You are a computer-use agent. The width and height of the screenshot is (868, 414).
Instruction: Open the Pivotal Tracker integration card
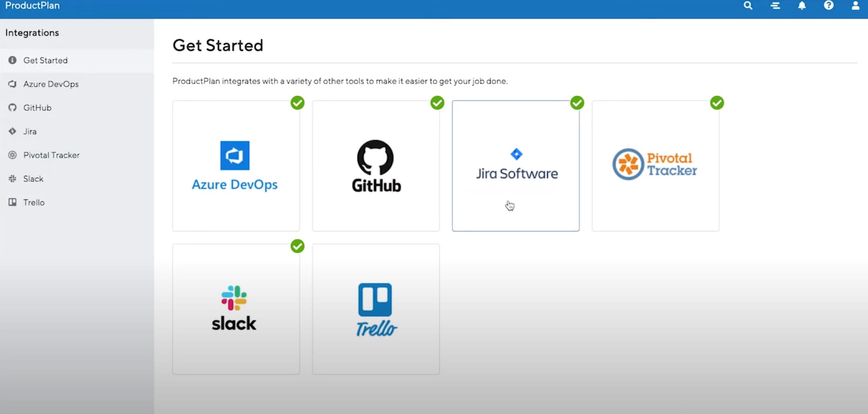click(655, 166)
